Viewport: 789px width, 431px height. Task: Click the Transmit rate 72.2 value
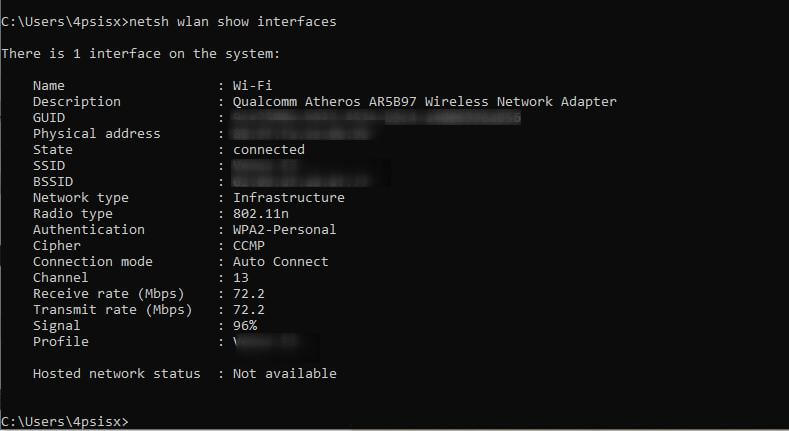(x=249, y=310)
